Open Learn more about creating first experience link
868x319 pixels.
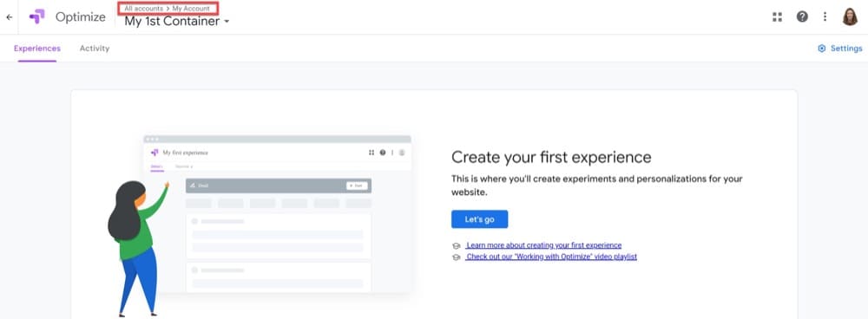click(543, 245)
